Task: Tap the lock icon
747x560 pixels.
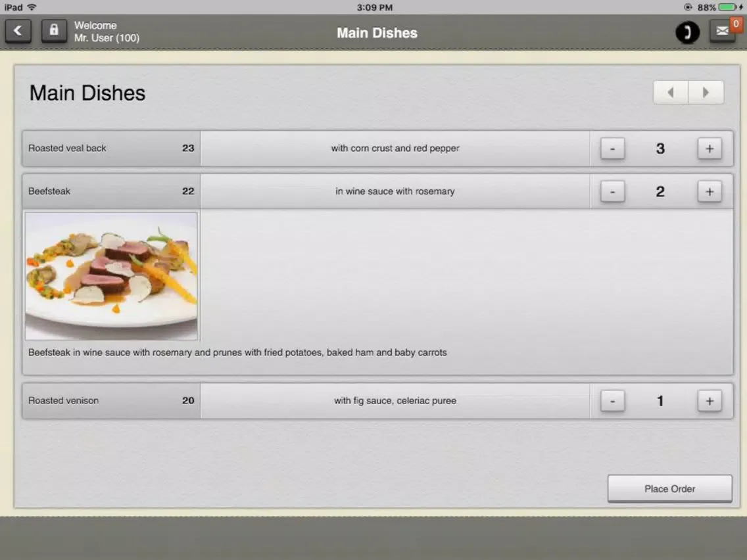Action: [54, 31]
